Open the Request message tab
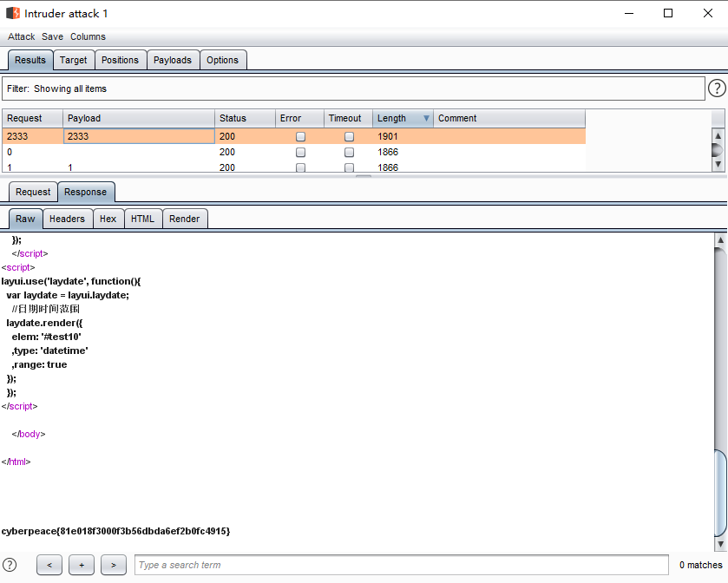728x583 pixels. click(33, 192)
